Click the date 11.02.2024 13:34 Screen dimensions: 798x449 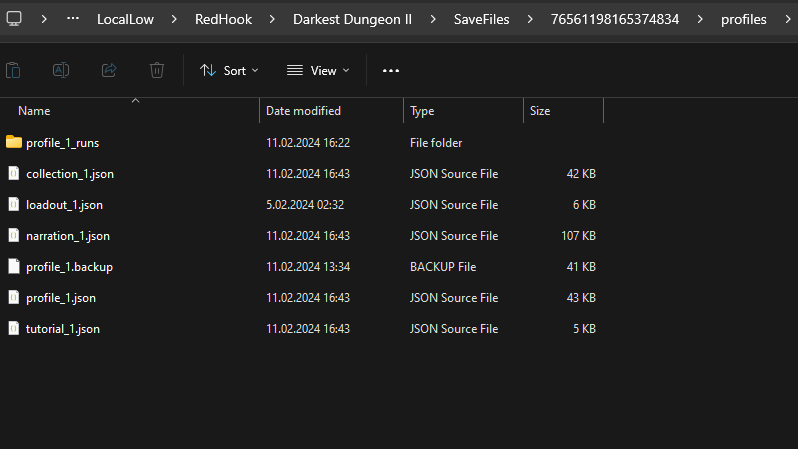click(308, 267)
